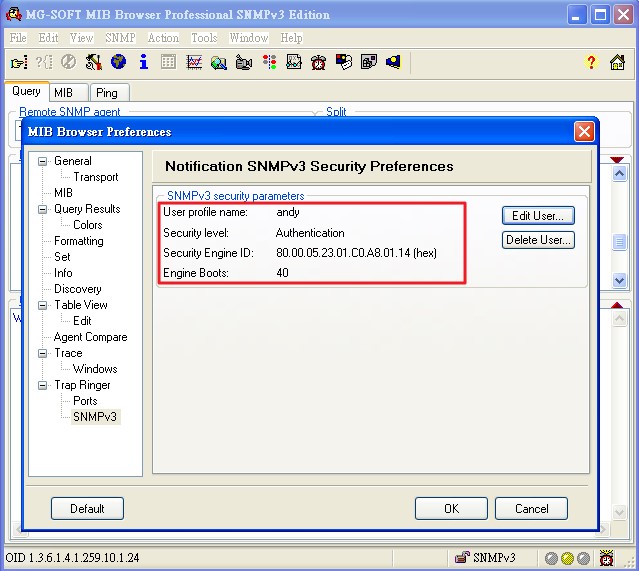Click the magnifier discovery scan icon
This screenshot has height=571, width=639.
(x=219, y=62)
